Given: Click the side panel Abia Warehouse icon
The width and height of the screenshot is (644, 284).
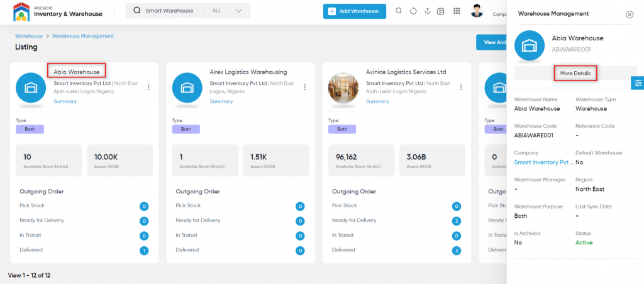Looking at the screenshot, I should click(530, 46).
